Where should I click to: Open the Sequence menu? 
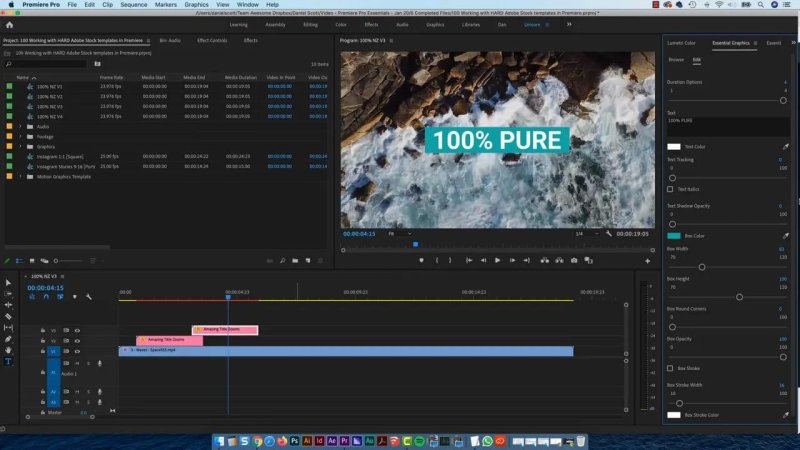click(x=134, y=5)
